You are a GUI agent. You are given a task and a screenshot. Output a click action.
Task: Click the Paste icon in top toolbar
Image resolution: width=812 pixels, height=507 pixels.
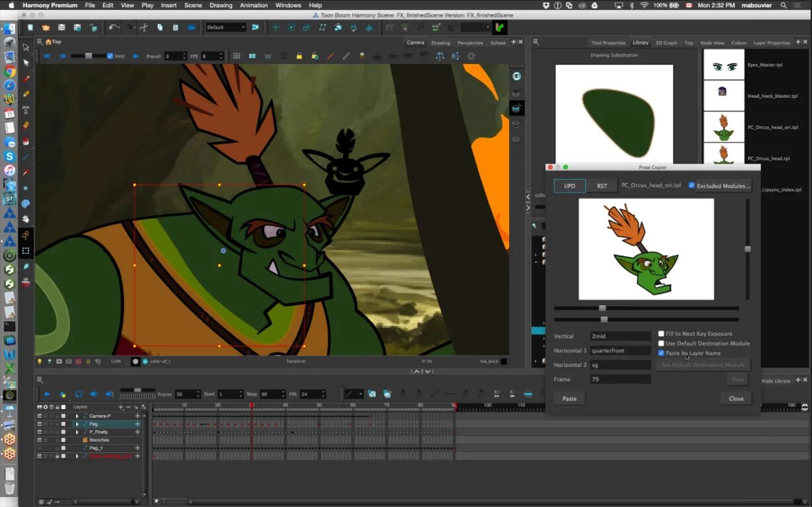click(x=175, y=28)
